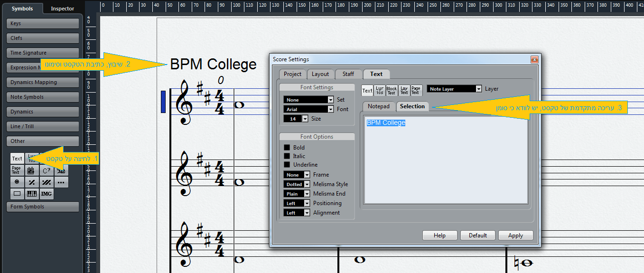The image size is (644, 273).
Task: Click inside the text edit area of Selection tab
Action: coord(446,160)
